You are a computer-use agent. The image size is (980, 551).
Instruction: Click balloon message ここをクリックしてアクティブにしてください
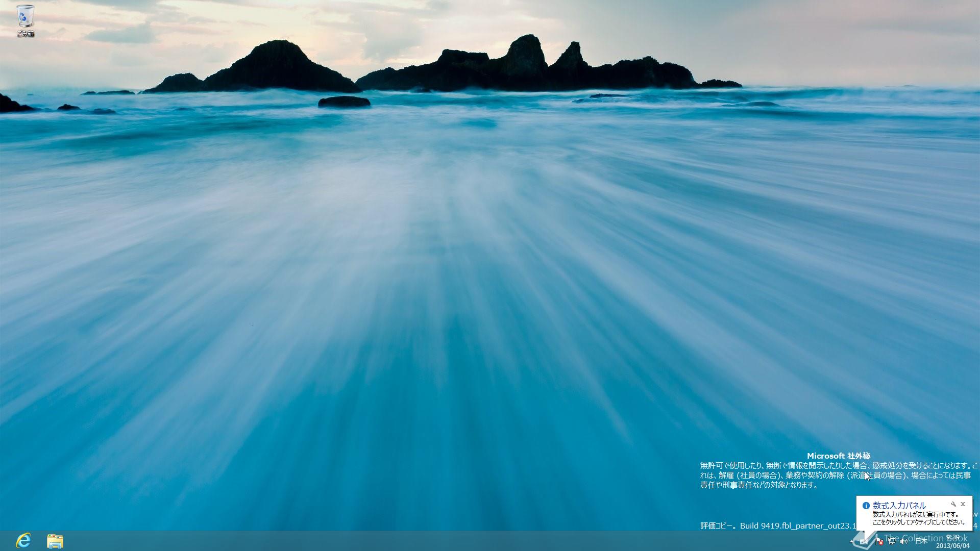918,522
